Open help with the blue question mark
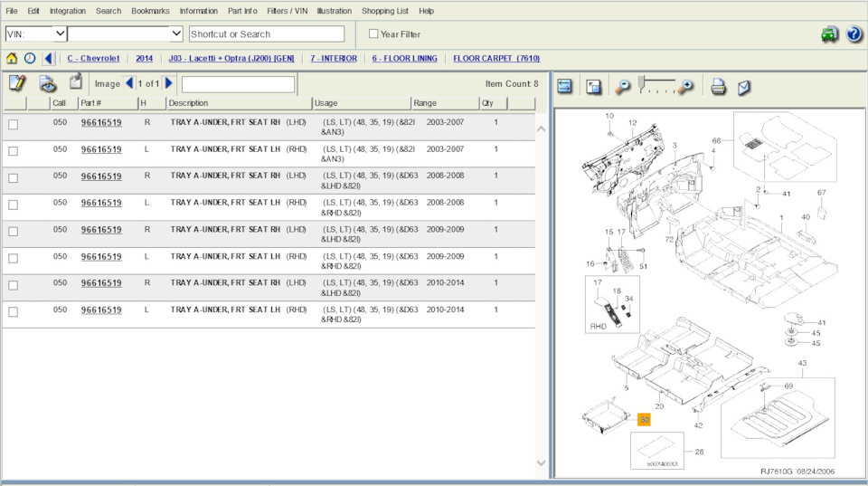Screen dimensions: 868x486 coord(854,34)
